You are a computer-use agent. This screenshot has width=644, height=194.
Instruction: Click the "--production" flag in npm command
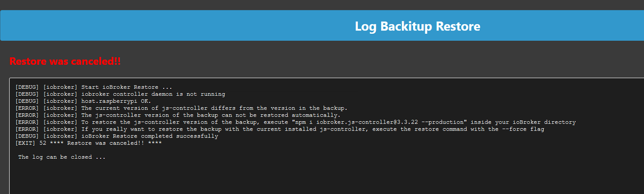point(442,122)
